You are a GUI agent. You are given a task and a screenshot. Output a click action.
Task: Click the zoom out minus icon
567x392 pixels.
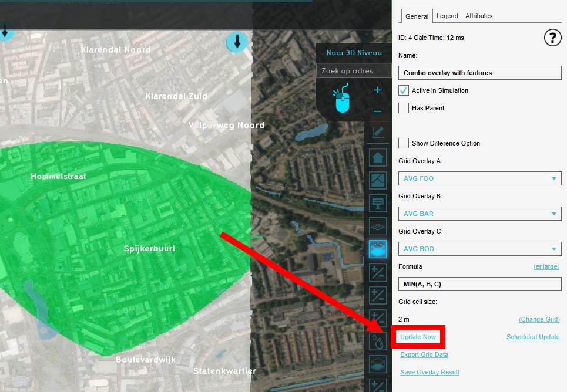tap(378, 111)
